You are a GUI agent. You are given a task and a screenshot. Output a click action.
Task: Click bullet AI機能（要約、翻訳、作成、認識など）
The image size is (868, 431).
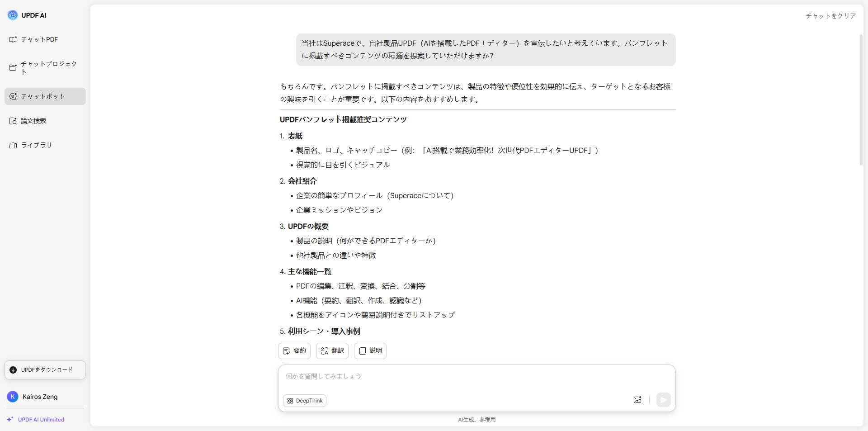359,301
